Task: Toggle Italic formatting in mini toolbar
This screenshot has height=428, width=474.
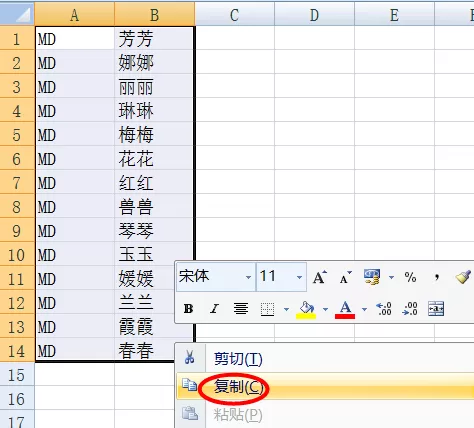Action: [x=214, y=309]
